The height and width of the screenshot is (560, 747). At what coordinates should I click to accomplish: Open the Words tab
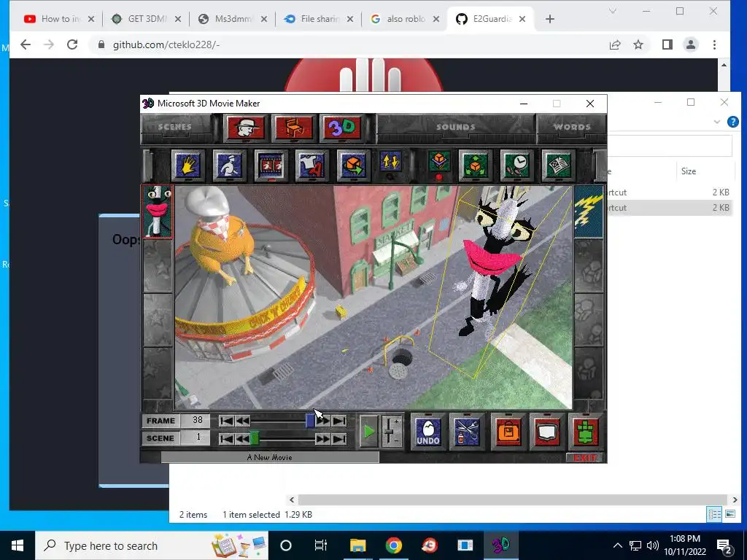tap(572, 127)
